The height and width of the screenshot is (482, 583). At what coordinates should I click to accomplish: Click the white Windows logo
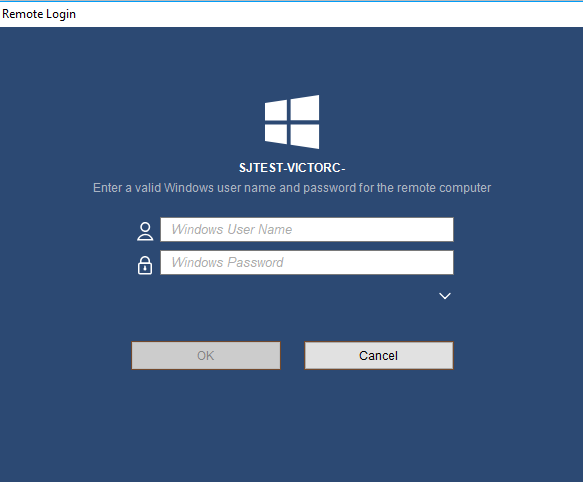click(292, 122)
